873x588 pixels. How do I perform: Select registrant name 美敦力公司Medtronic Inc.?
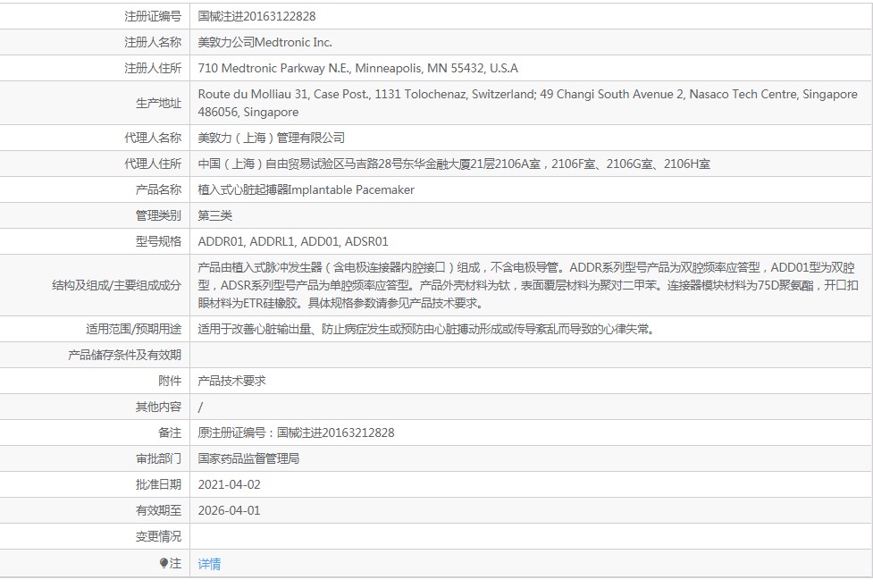click(x=265, y=42)
